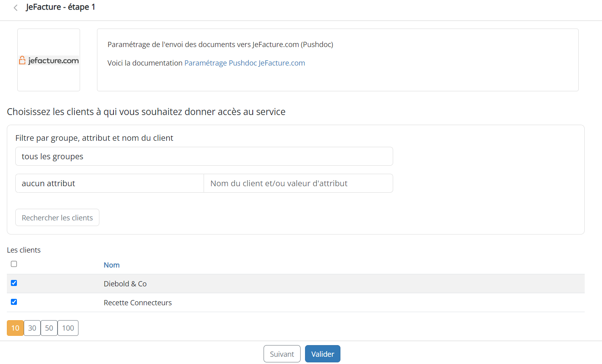The width and height of the screenshot is (602, 364).
Task: Set page size to 10 results
Action: [x=15, y=328]
